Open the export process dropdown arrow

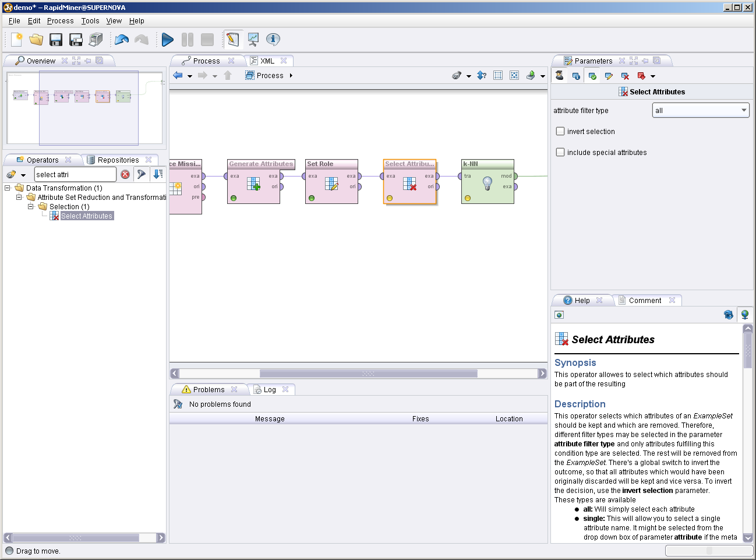(x=543, y=76)
